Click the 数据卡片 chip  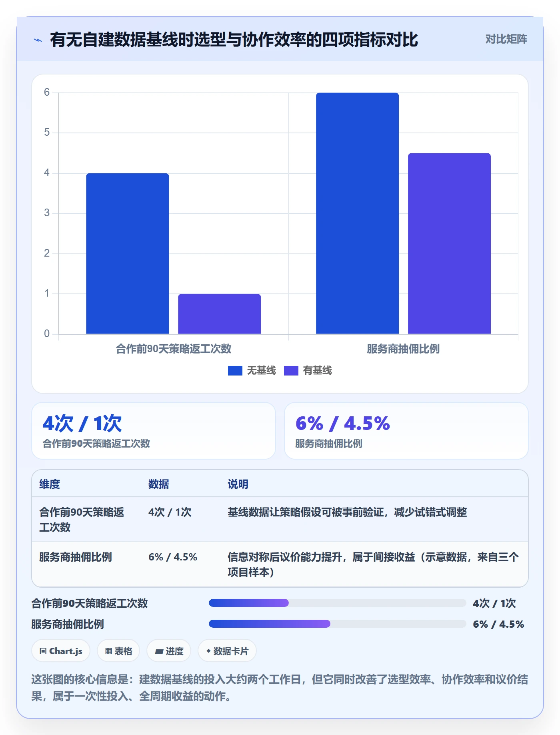227,651
